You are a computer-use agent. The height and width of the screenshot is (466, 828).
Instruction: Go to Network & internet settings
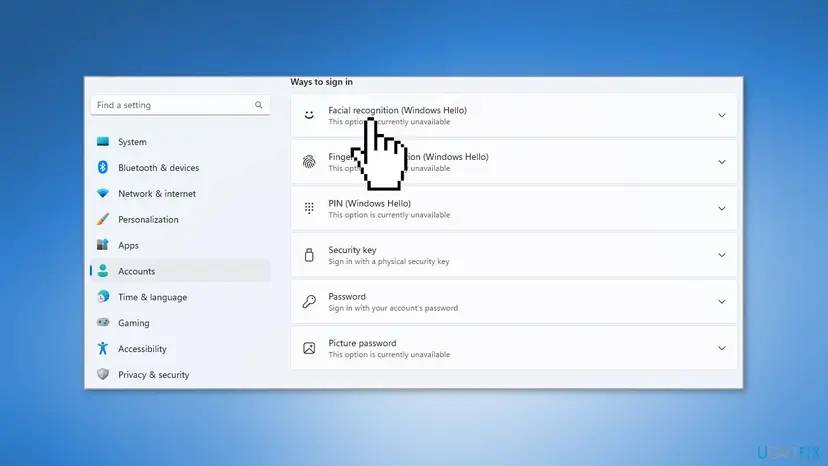181,193
